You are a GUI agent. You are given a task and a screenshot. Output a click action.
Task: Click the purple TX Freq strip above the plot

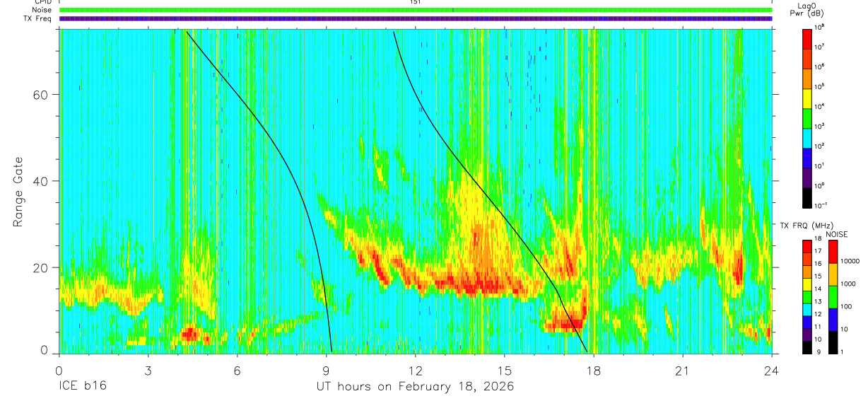pos(416,19)
